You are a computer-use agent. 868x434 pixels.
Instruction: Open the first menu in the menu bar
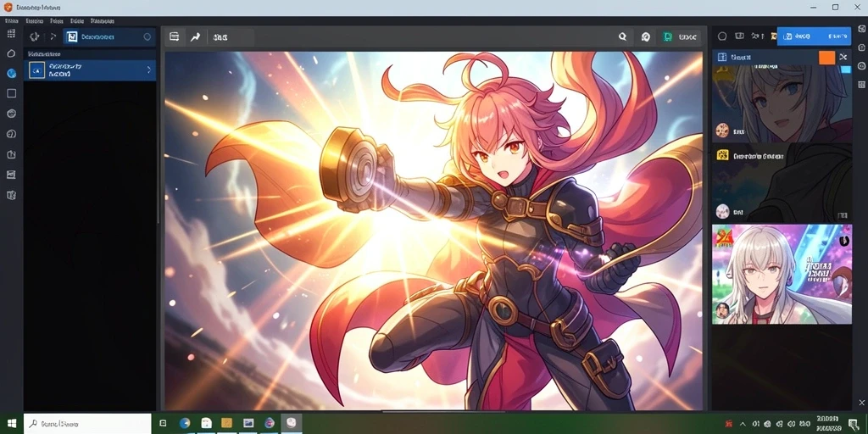11,21
